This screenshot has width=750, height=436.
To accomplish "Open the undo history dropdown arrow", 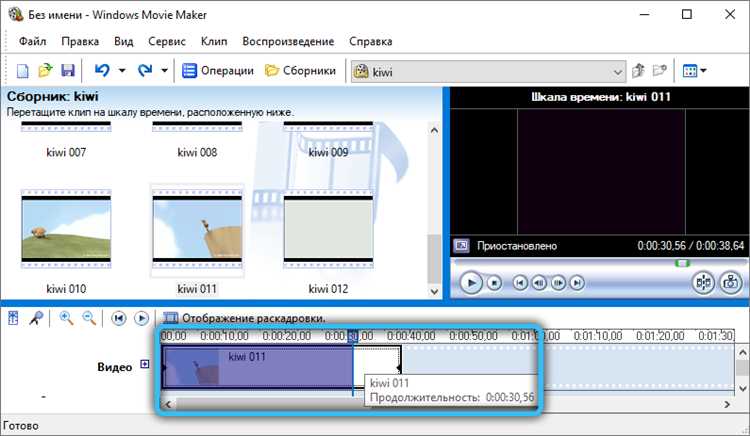I will pyautogui.click(x=122, y=71).
